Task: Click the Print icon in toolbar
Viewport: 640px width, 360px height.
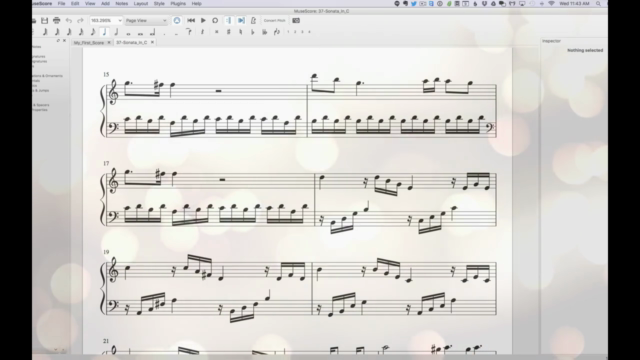Action: [x=56, y=20]
